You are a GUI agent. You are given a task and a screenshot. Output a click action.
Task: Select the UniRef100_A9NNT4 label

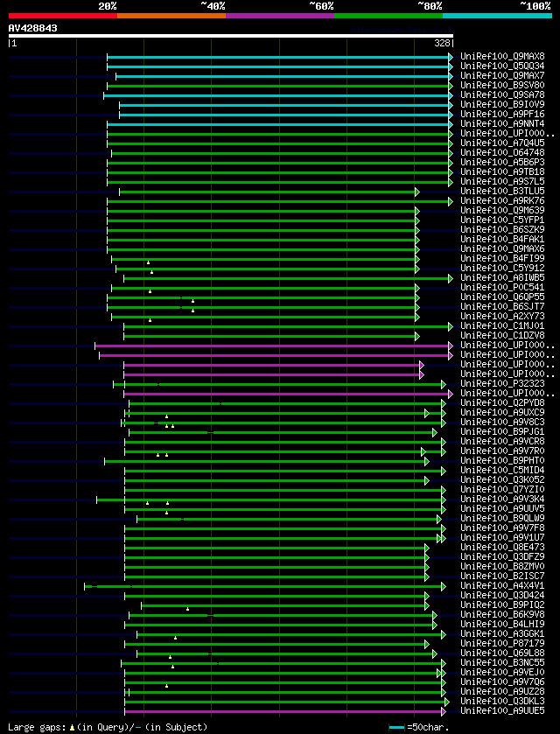pos(502,123)
